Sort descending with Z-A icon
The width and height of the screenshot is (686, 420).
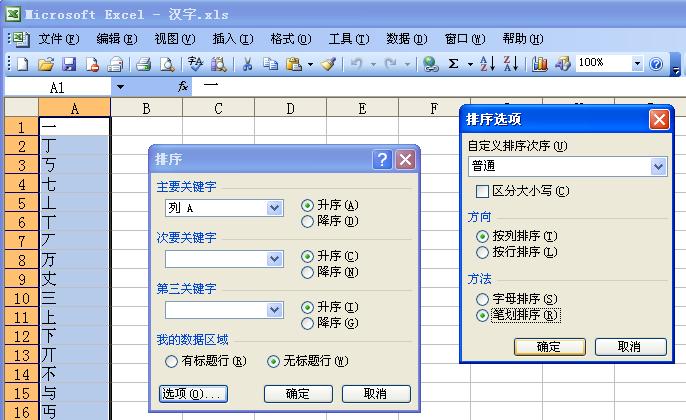tap(511, 64)
